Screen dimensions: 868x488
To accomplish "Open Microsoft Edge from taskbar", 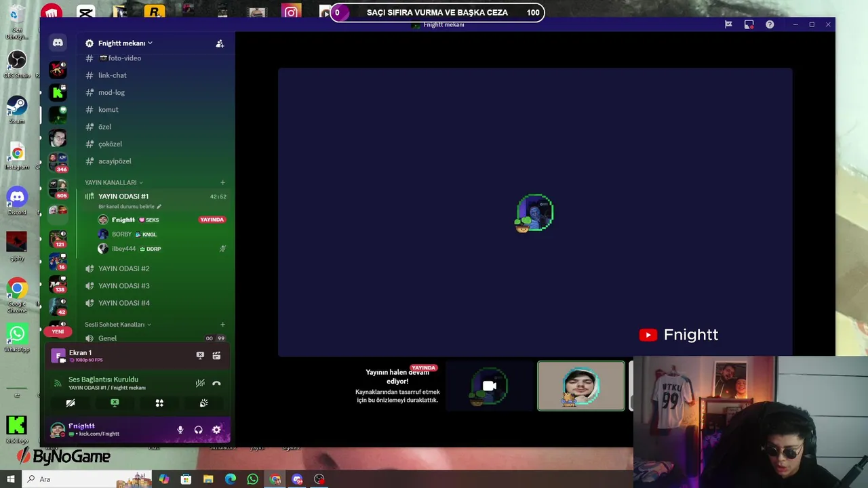I will coord(231,479).
